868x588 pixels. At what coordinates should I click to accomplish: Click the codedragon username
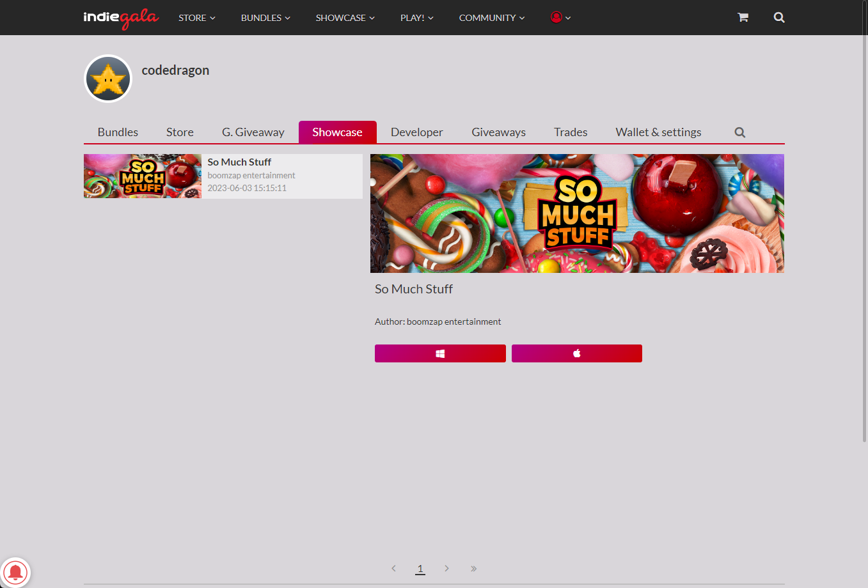pyautogui.click(x=175, y=70)
